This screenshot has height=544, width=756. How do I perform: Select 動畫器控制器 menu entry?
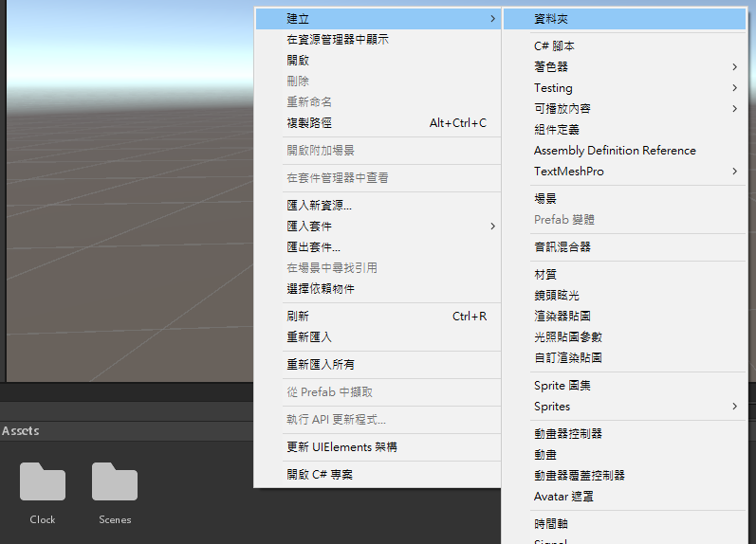pos(568,434)
